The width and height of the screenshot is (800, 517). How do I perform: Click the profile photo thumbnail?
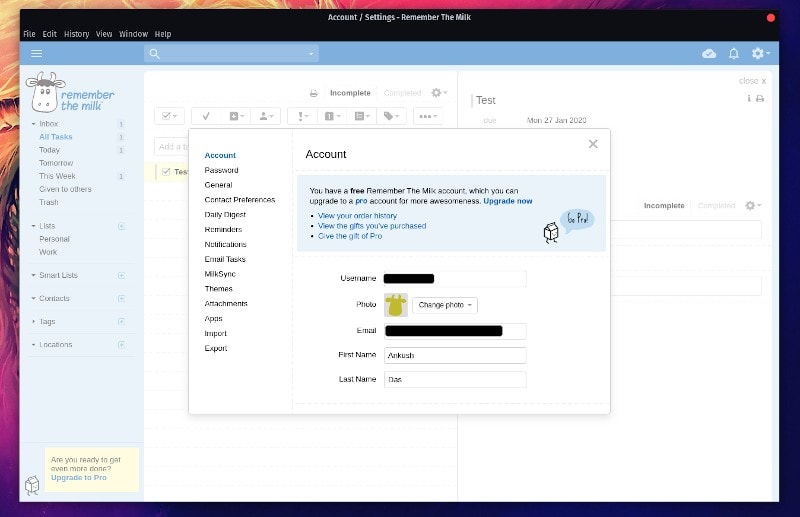coord(395,305)
